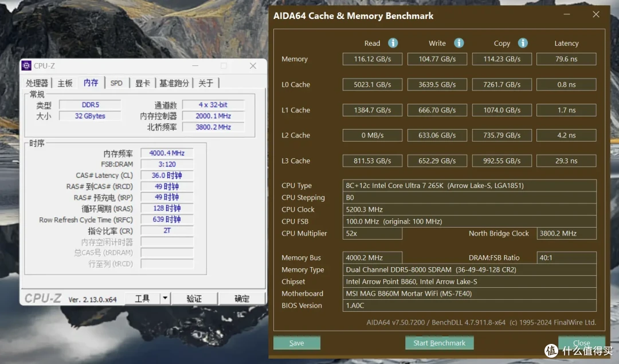This screenshot has width=619, height=364.
Task: Select the 内存 tab in CPU-Z
Action: [91, 83]
